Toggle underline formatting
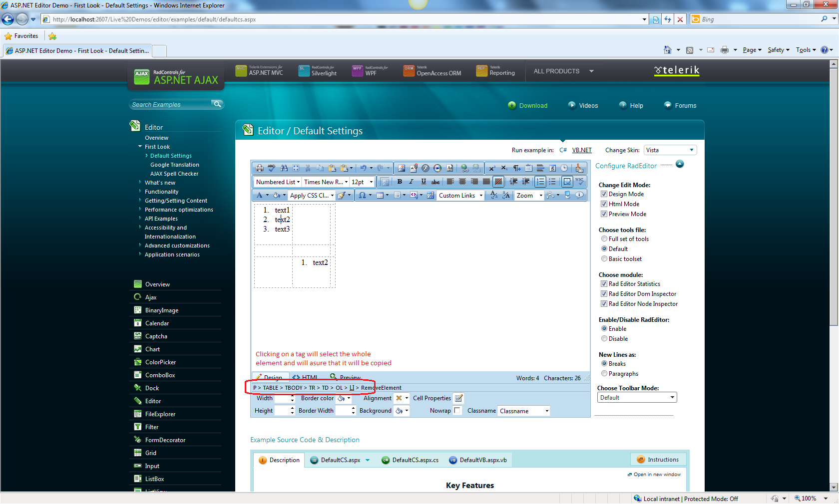Viewport: 839px width, 504px height. pos(423,182)
